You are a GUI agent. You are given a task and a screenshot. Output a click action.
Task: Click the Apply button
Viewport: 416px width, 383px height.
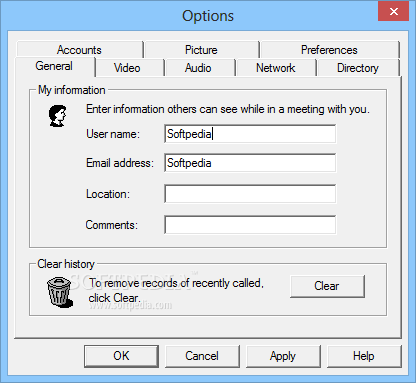click(x=283, y=356)
